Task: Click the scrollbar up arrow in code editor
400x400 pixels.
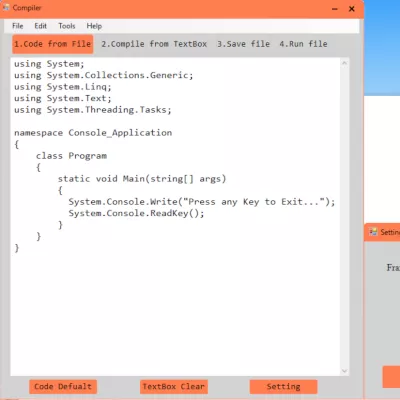Action: [344, 63]
